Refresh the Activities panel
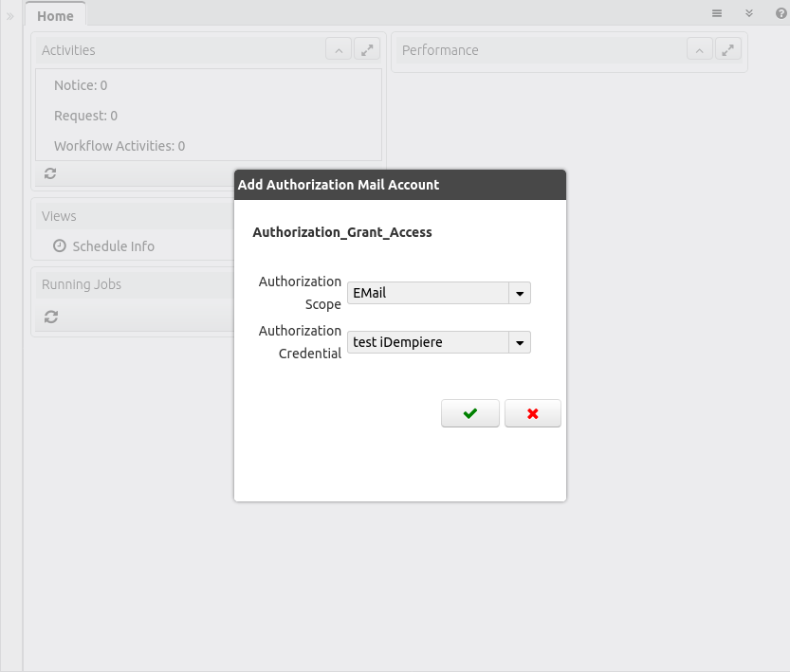This screenshot has height=672, width=790. tap(50, 173)
